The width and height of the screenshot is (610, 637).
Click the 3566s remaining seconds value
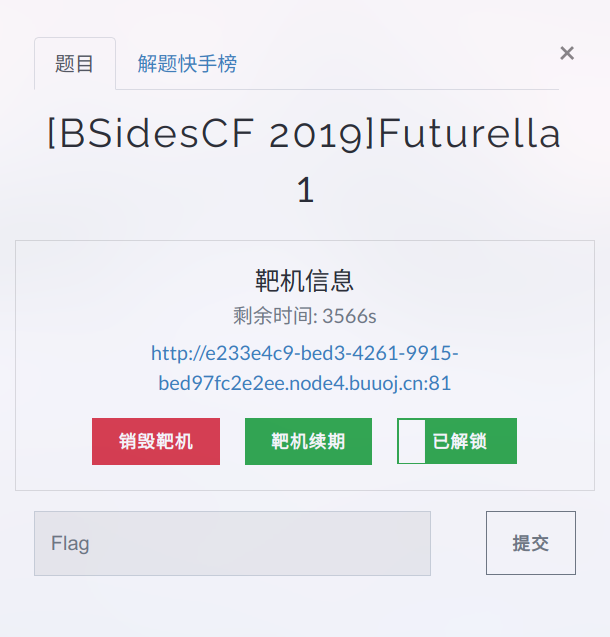click(x=349, y=316)
